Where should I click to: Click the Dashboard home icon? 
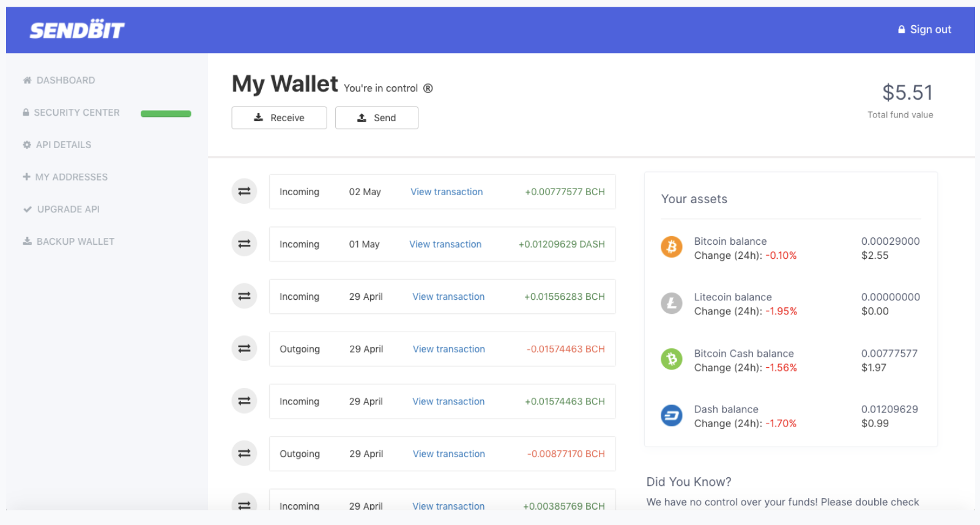pos(27,80)
